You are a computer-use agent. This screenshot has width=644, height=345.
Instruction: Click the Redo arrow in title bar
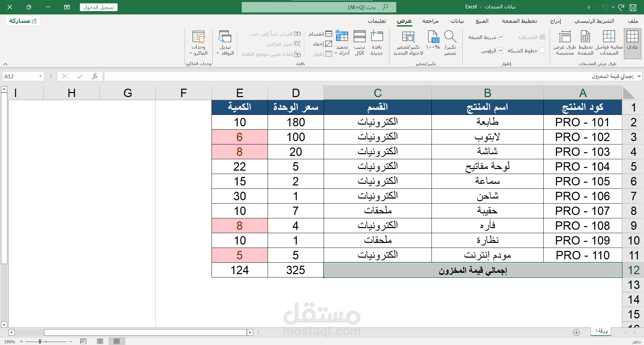[621, 7]
